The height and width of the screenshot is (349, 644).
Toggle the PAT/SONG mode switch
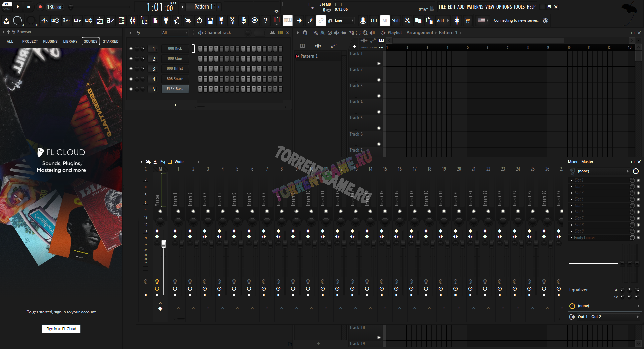click(x=7, y=7)
